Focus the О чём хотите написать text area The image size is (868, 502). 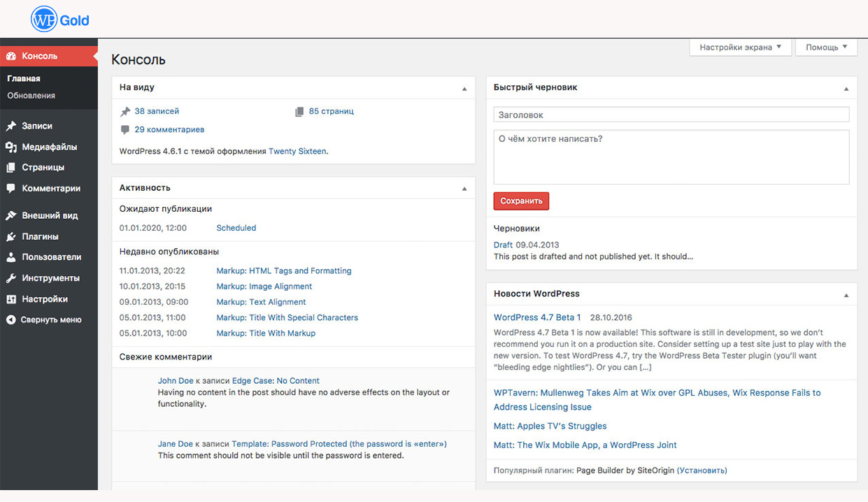[671, 157]
